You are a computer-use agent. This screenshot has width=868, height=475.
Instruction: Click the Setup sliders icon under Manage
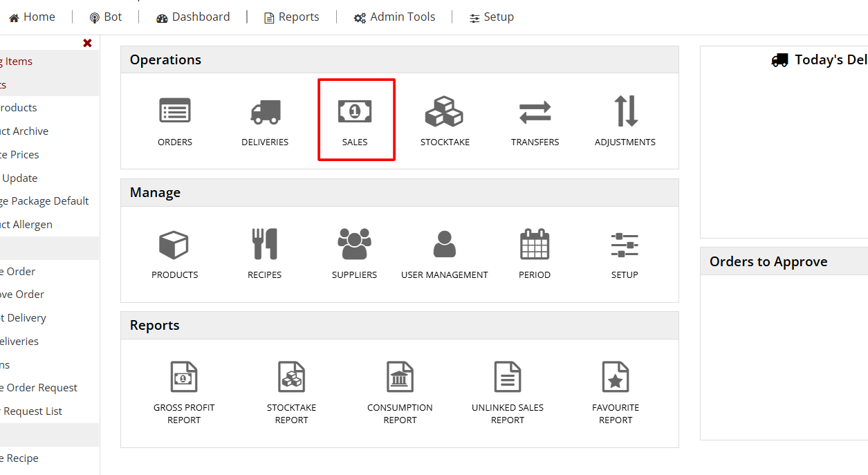click(x=625, y=245)
